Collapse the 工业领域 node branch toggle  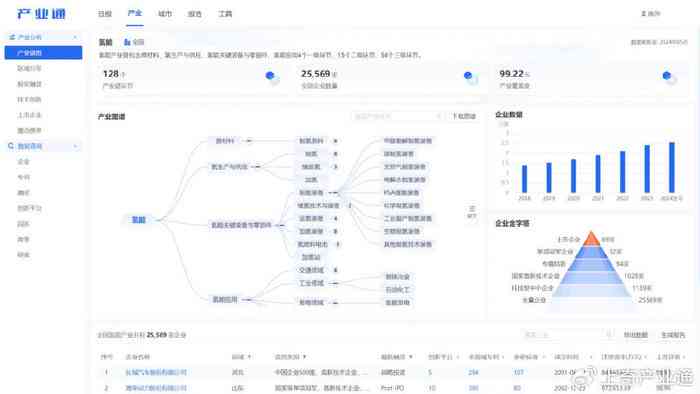point(335,283)
